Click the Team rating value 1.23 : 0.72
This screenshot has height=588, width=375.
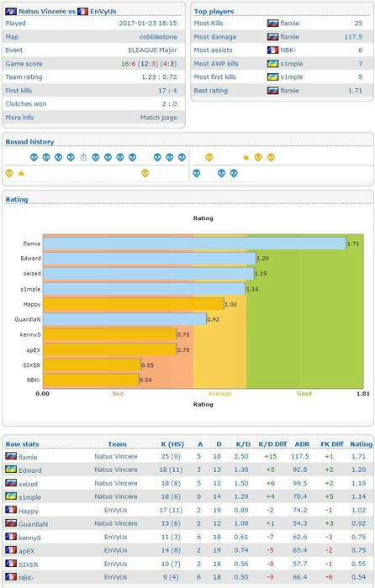pyautogui.click(x=159, y=77)
